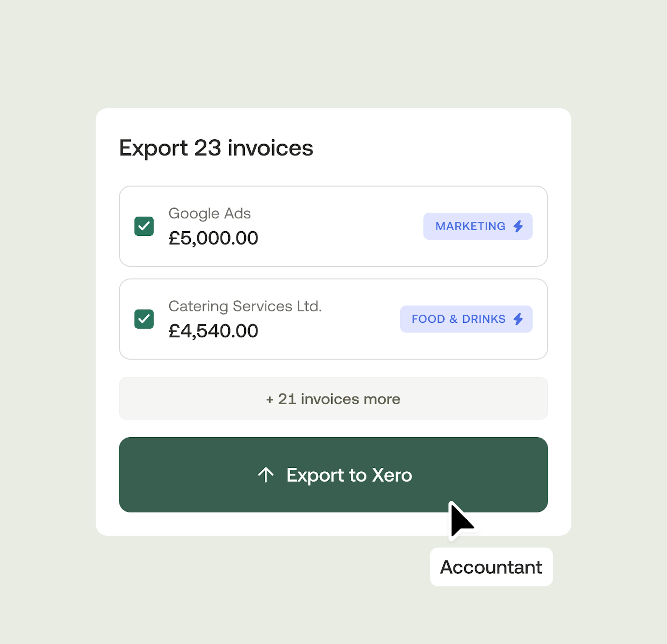This screenshot has width=667, height=644.
Task: Click the Catering Services Ltd. vendor name
Action: [x=245, y=306]
